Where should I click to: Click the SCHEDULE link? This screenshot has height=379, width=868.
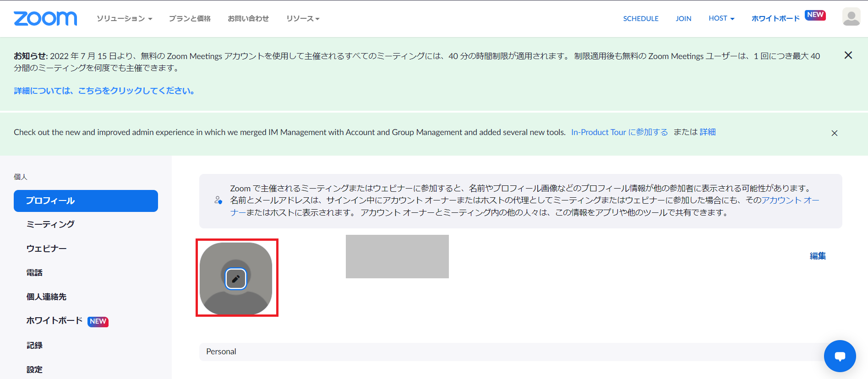640,19
